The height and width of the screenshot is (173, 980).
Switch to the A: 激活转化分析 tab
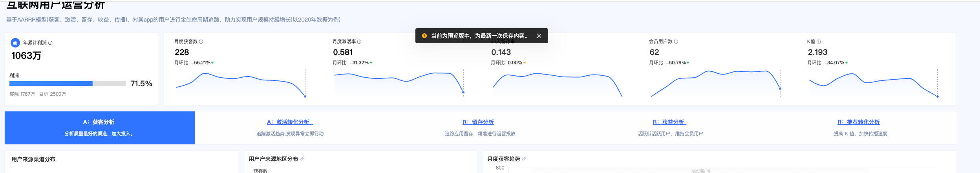(290, 122)
